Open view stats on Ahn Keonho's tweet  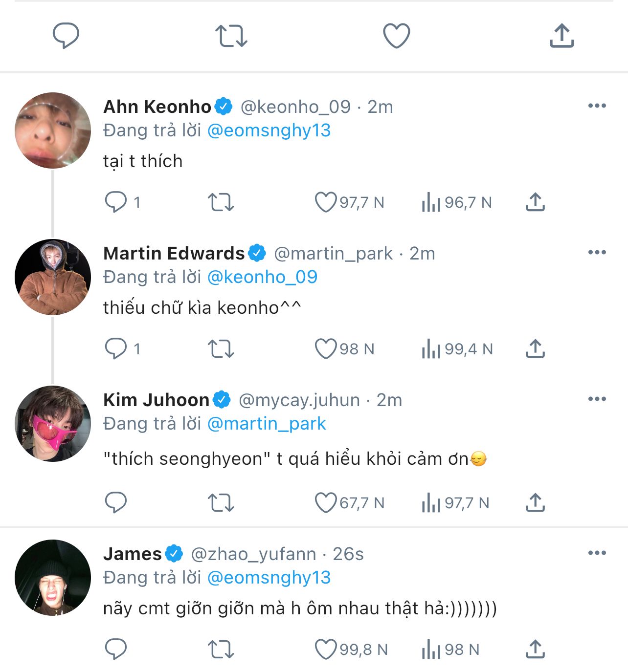click(x=431, y=202)
